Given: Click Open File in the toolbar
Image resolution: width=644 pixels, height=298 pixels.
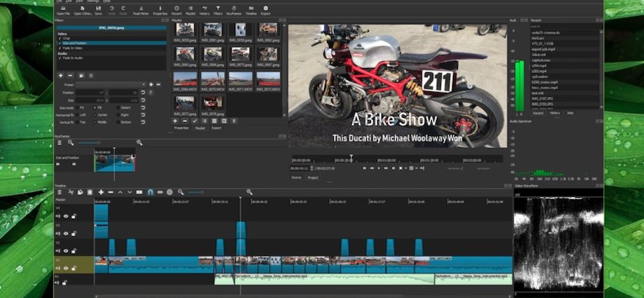Looking at the screenshot, I should coord(63,11).
